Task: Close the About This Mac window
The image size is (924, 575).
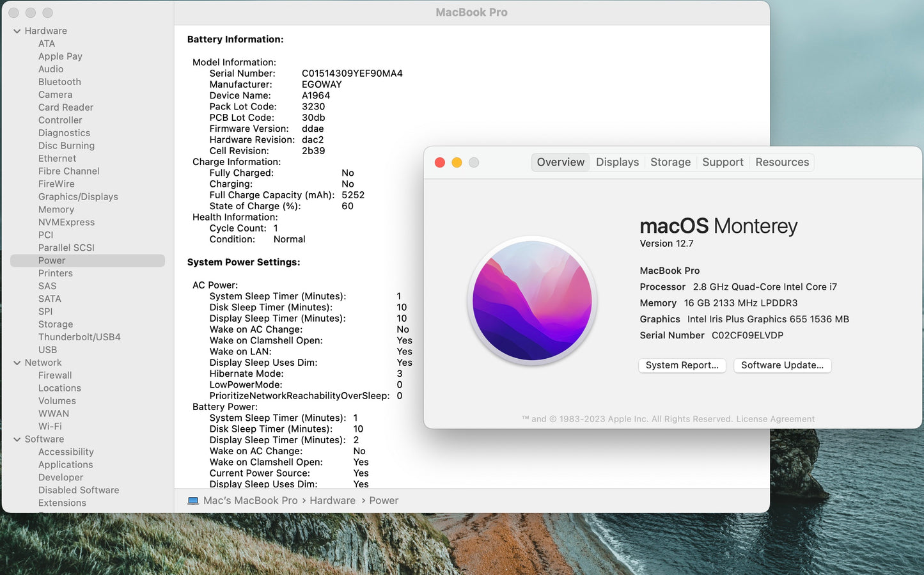Action: (440, 162)
